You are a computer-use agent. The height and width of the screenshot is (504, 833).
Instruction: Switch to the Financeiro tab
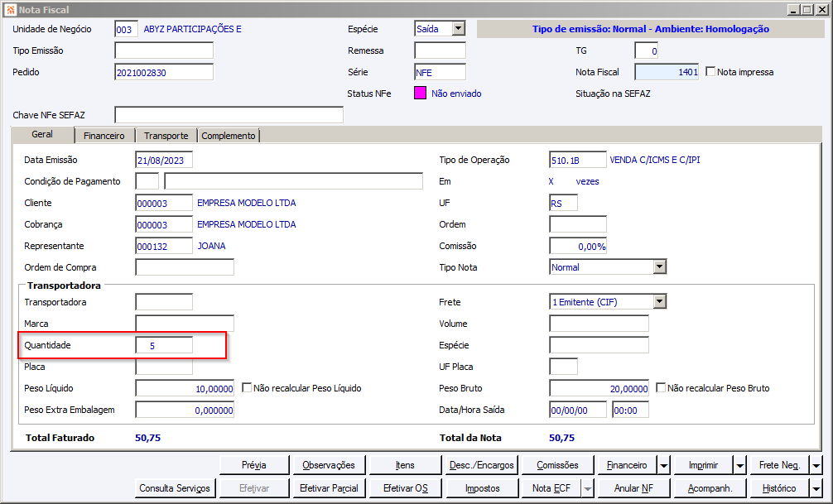(x=104, y=136)
